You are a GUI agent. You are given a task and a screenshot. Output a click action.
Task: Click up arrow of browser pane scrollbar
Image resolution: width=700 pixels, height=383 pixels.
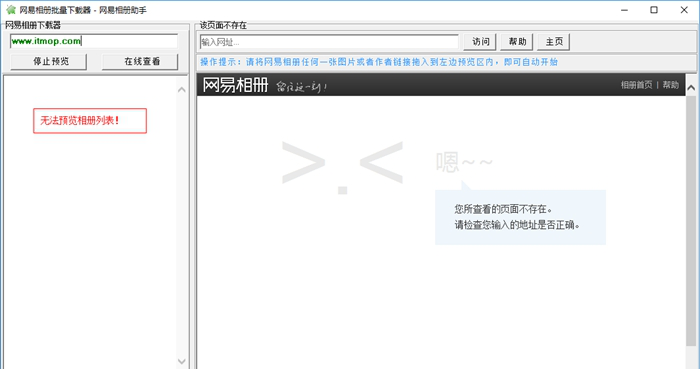click(x=691, y=88)
